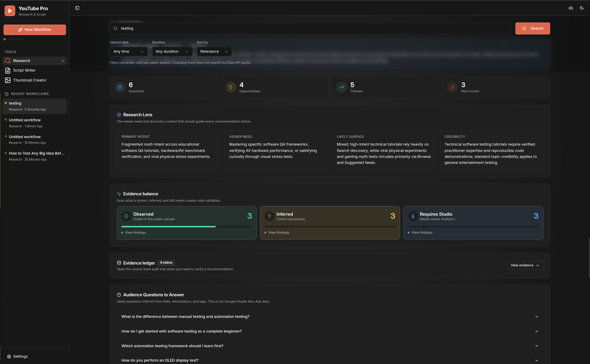Click the orange Search button
The height and width of the screenshot is (364, 590).
coord(532,28)
